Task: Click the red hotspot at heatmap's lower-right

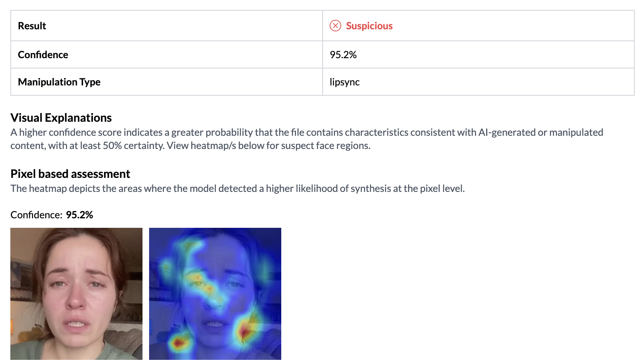Action: [245, 331]
